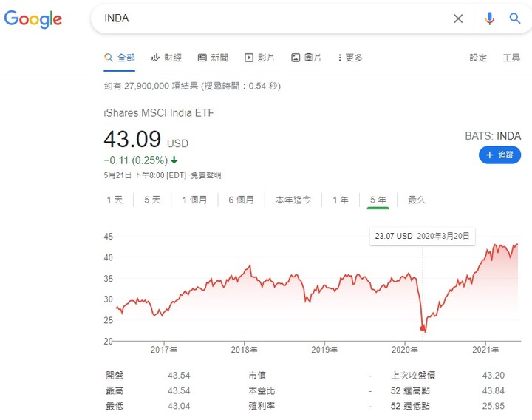Click the 開盤 value 43.54

[179, 376]
